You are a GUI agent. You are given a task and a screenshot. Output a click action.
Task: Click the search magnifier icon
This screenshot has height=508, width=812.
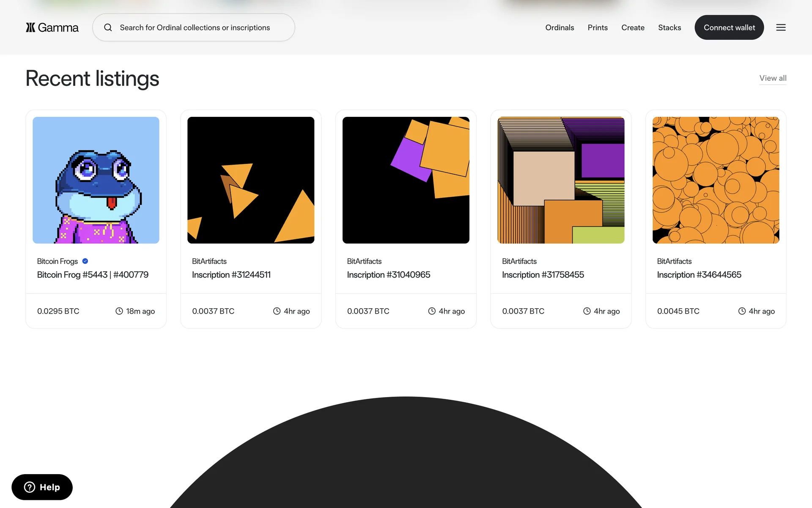click(108, 28)
